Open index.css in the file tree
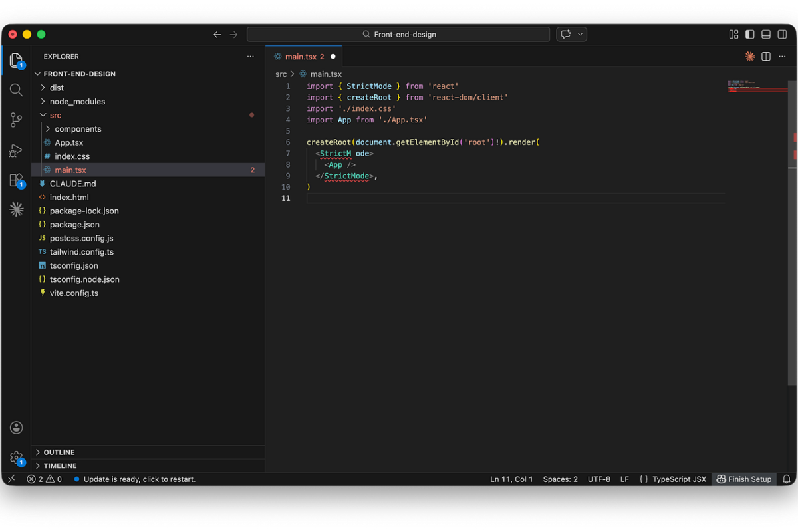 (x=72, y=156)
